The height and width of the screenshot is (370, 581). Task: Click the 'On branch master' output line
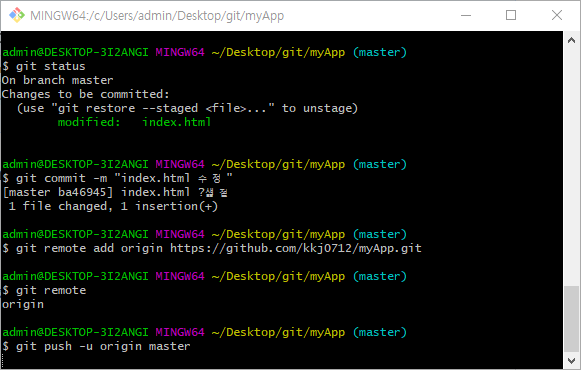point(57,80)
